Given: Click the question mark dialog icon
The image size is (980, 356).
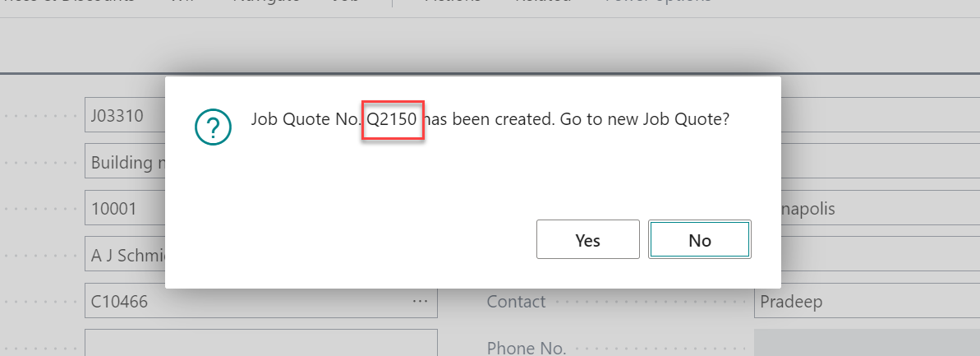Looking at the screenshot, I should (213, 127).
